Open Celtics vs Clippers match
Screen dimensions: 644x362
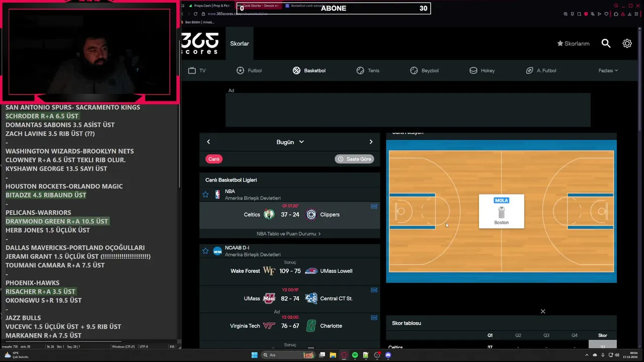[290, 215]
